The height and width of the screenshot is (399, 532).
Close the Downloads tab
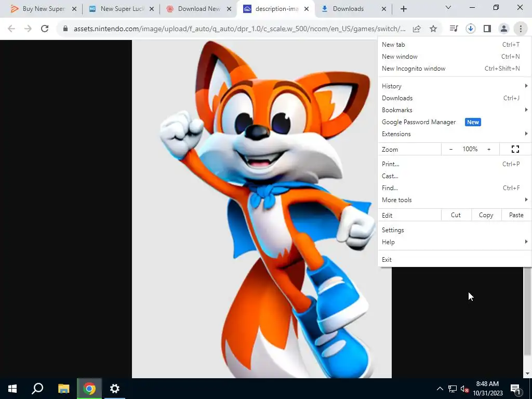384,9
